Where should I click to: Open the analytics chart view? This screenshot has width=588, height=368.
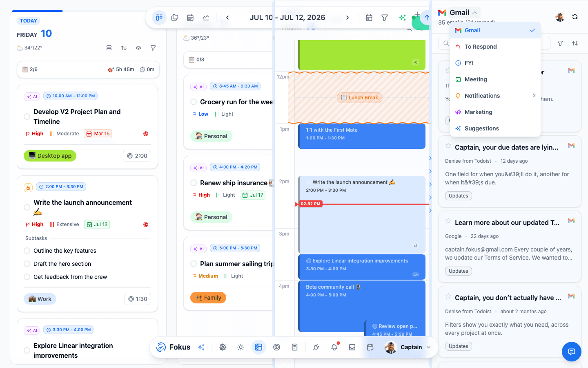(206, 18)
